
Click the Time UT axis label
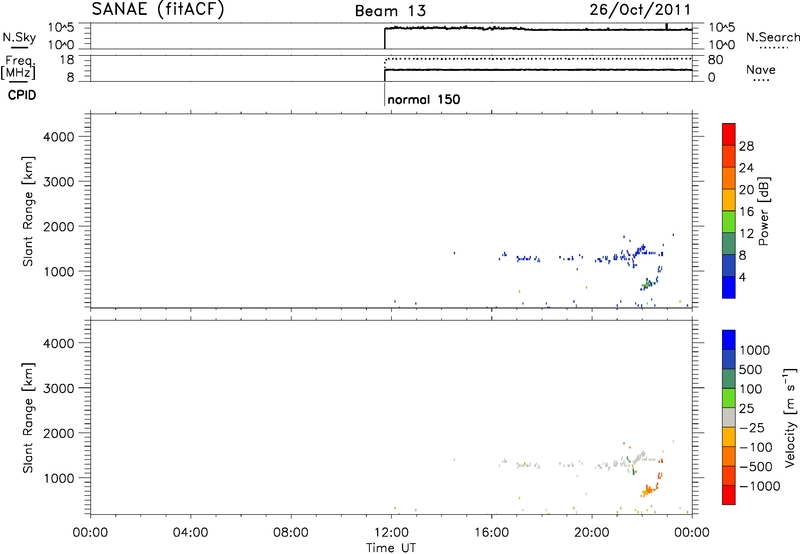(x=391, y=548)
